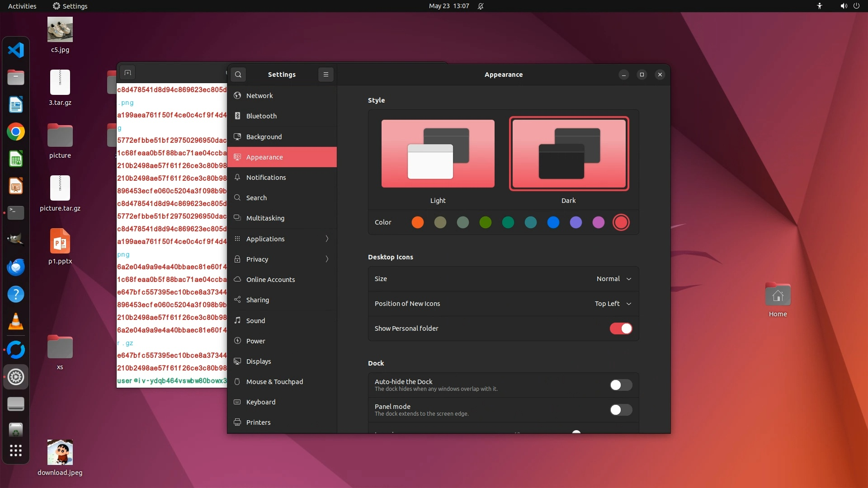Open the terminal new tab icon
The image size is (868, 488).
(x=128, y=73)
